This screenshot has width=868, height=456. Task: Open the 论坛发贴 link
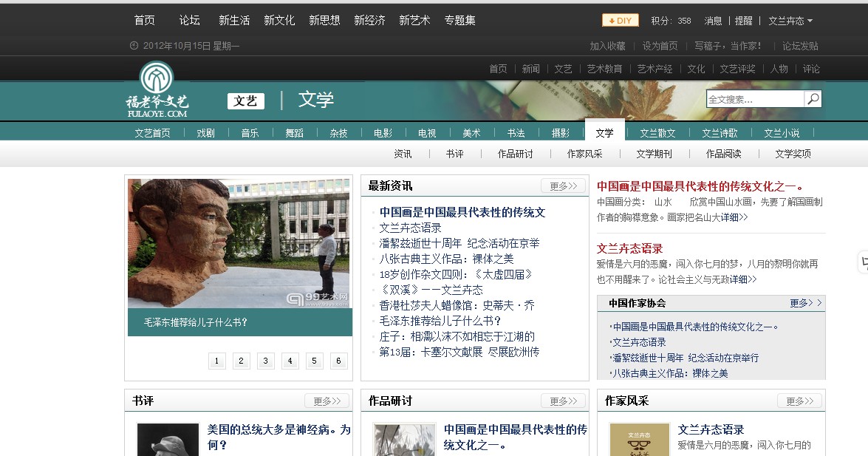click(x=800, y=46)
